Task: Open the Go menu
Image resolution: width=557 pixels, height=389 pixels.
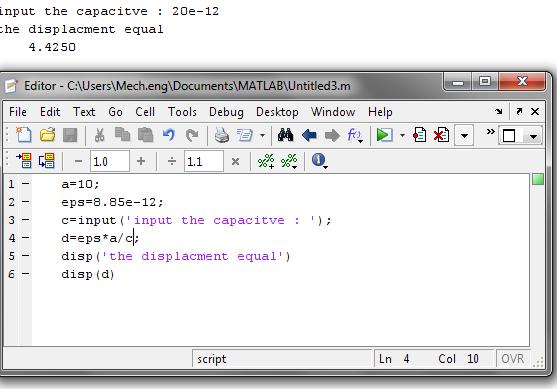Action: tap(115, 112)
